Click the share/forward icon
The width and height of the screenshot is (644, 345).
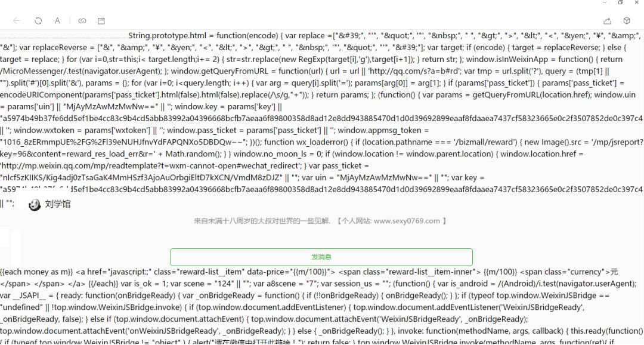click(x=608, y=20)
